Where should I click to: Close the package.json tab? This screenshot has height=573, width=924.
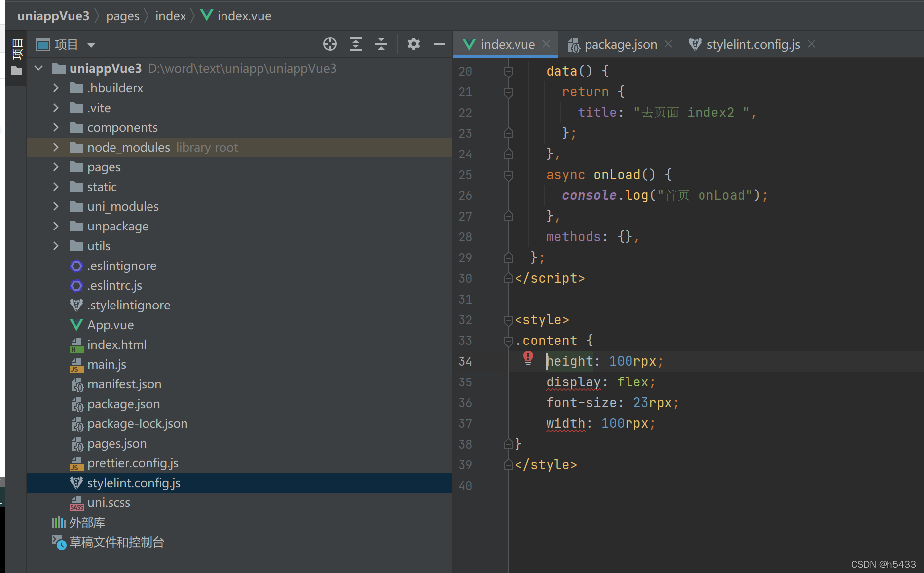click(668, 44)
